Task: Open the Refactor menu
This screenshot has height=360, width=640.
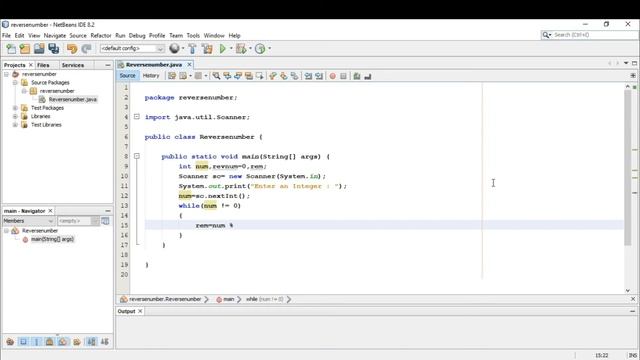Action: click(101, 36)
